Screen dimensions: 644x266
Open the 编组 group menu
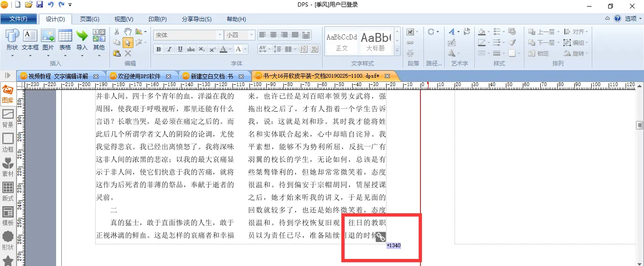(576, 43)
